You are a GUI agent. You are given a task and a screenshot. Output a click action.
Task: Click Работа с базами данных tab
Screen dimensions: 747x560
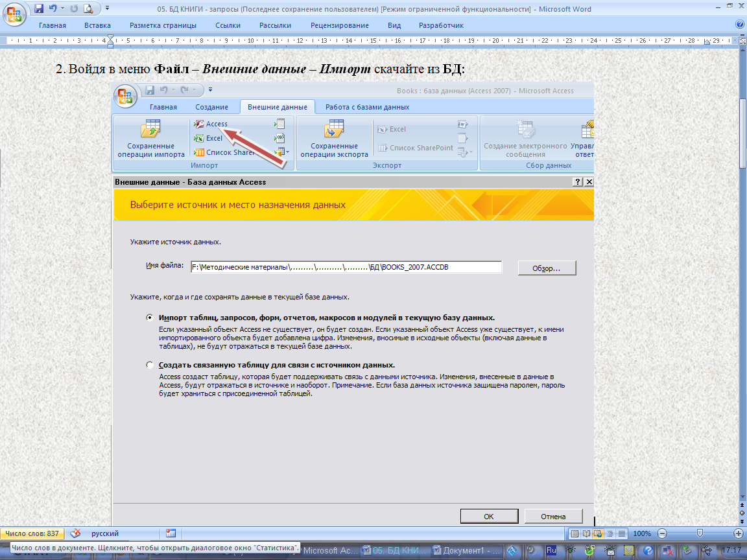[x=367, y=107]
